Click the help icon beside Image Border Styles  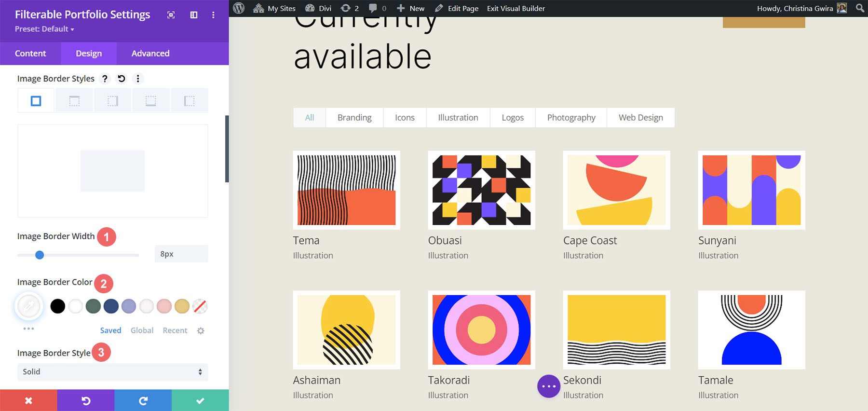pos(105,79)
